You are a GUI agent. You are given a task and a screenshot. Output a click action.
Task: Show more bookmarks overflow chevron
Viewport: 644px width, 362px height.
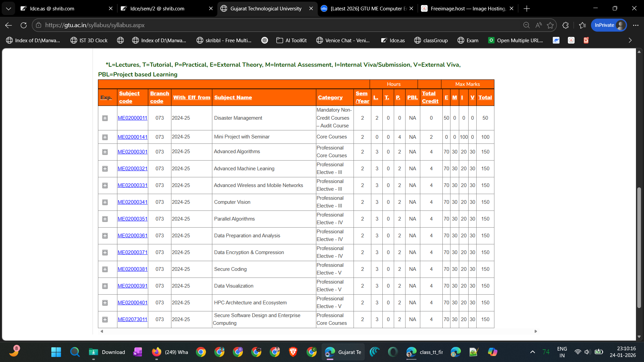630,40
